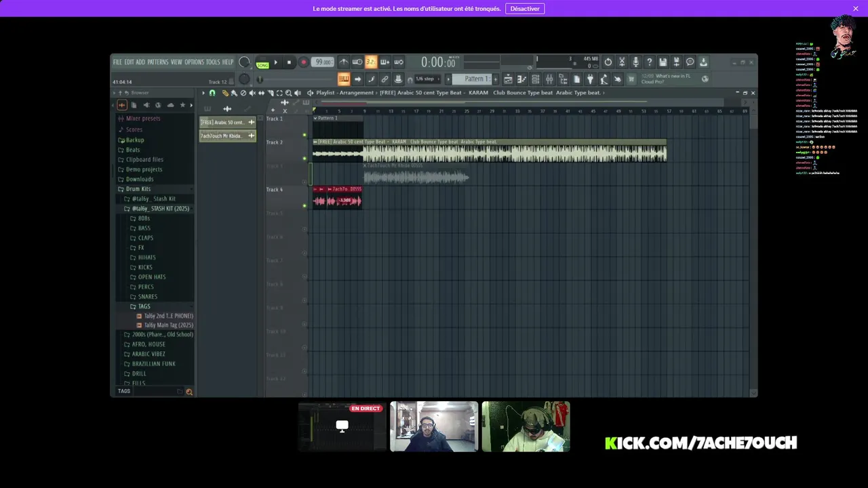Screen dimensions: 868x488
Task: Select the playlist paint brush tool
Action: click(234, 93)
